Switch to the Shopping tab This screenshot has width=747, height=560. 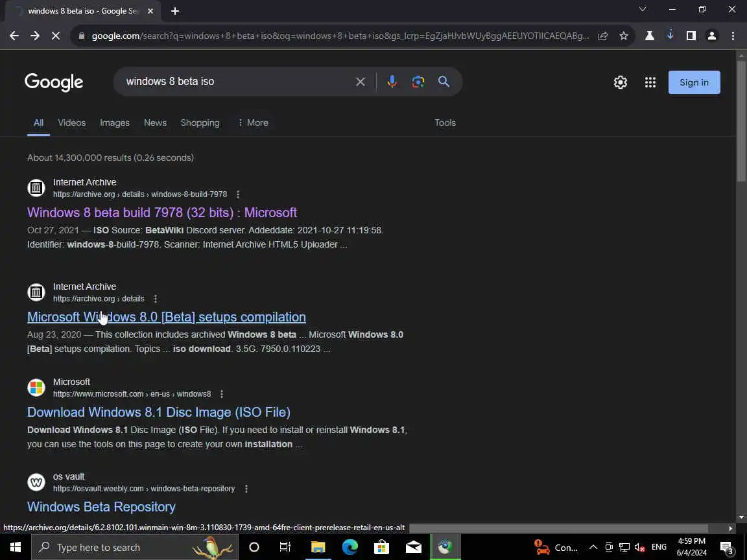tap(200, 123)
